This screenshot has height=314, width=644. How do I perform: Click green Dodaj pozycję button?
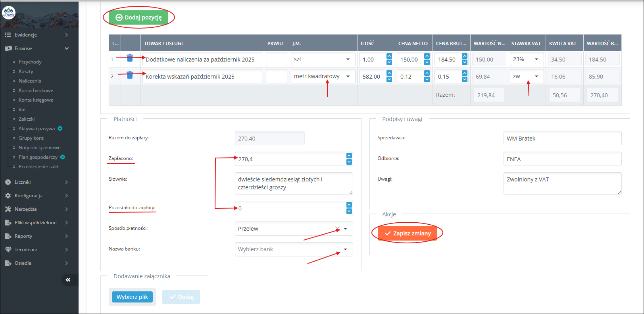pyautogui.click(x=138, y=17)
